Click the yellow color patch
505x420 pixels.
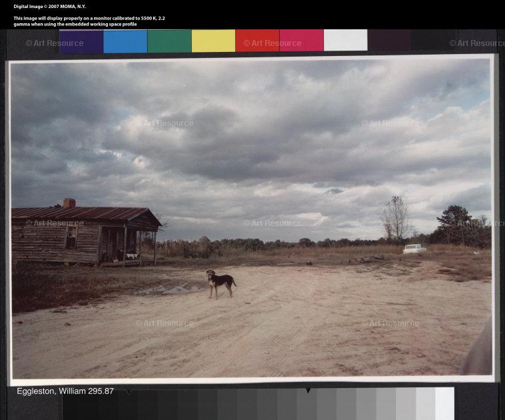click(214, 41)
